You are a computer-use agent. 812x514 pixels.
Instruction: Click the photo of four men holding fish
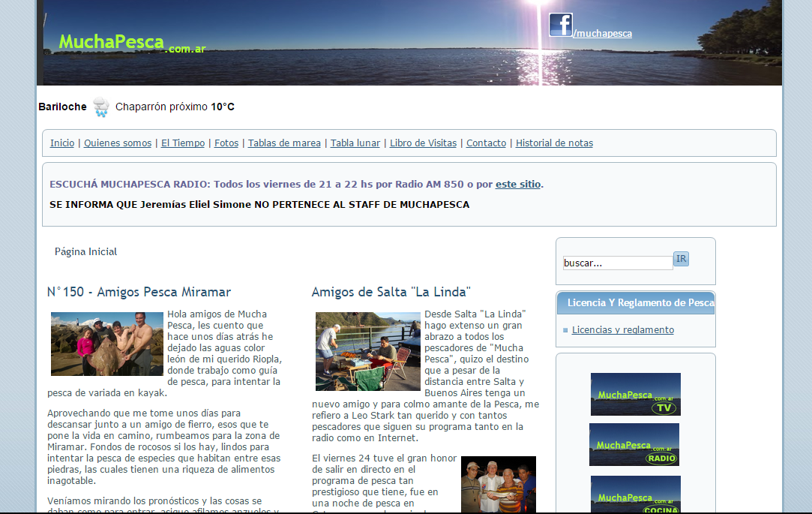[x=498, y=485]
